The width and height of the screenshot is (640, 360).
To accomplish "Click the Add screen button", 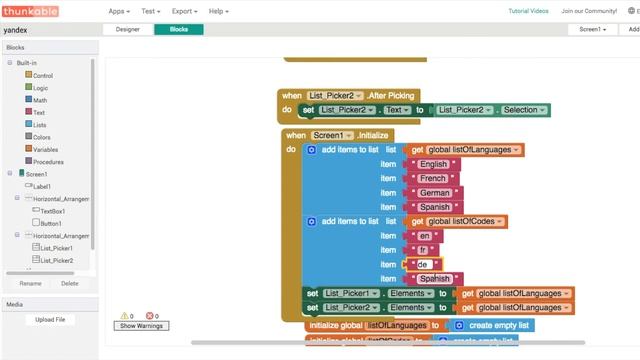I will click(631, 29).
